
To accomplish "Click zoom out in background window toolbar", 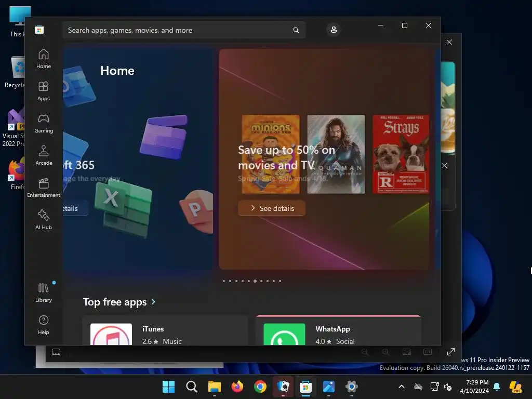I will pos(365,352).
